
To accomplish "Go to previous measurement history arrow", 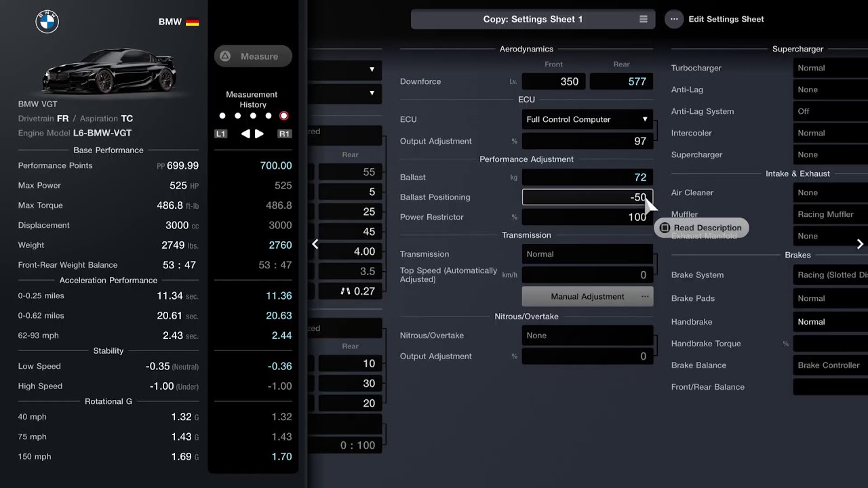I will coord(245,134).
